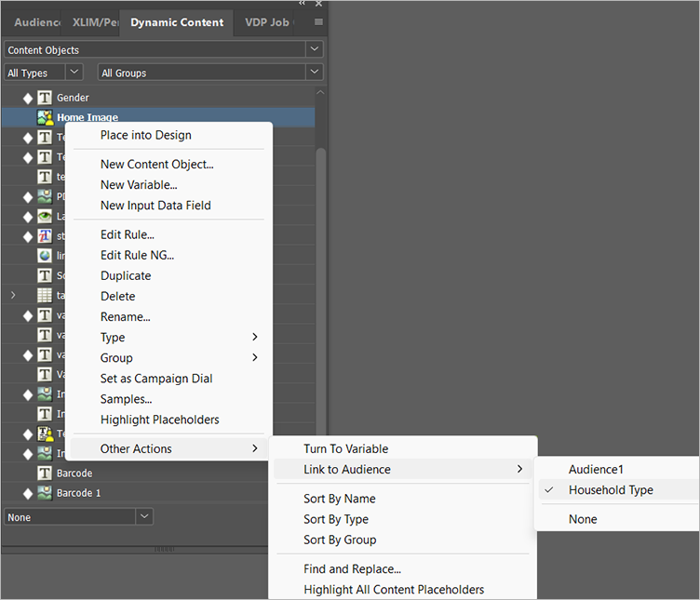The width and height of the screenshot is (700, 600).
Task: Click the diamond marker next to Gender
Action: [x=28, y=99]
